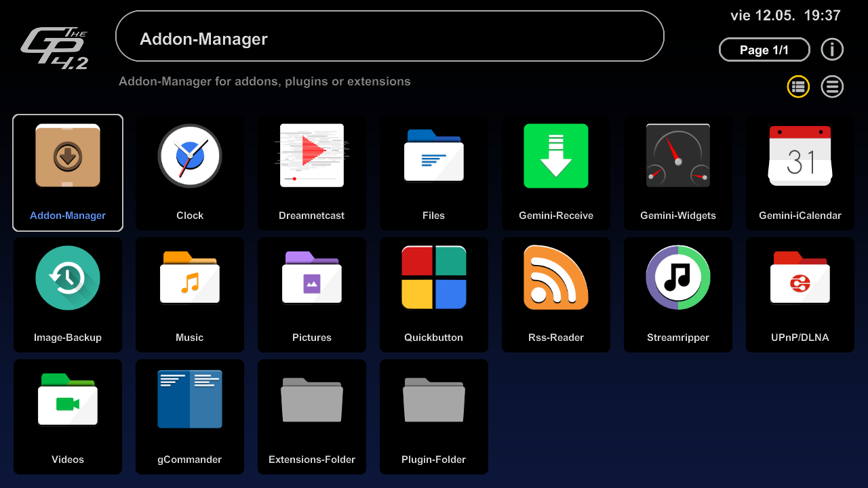Switch to grid view mode

coord(798,87)
